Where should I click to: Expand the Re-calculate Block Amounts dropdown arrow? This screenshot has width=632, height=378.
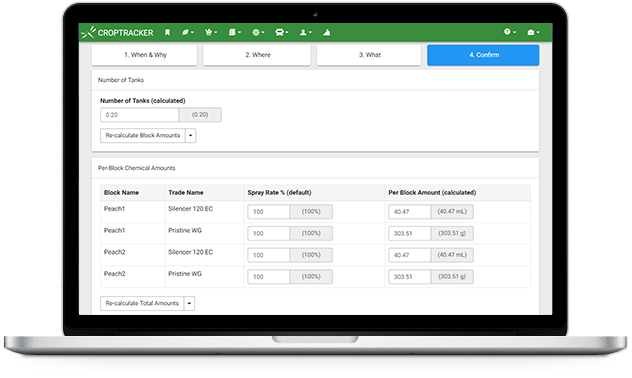[191, 135]
